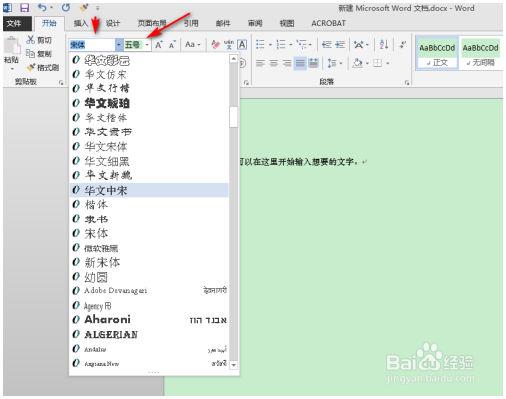506x399 pixels.
Task: Click the Save icon in quick access toolbar
Action: [x=24, y=7]
